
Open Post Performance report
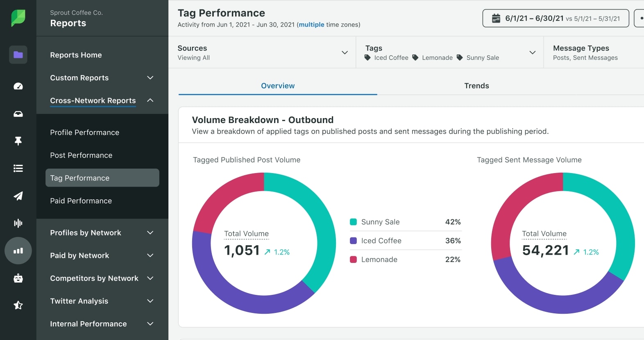click(81, 155)
